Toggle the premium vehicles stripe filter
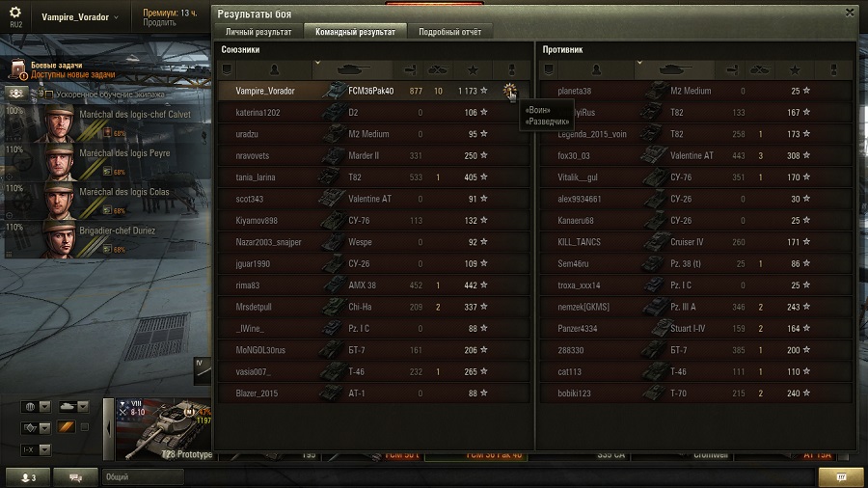The image size is (868, 488). coord(66,427)
